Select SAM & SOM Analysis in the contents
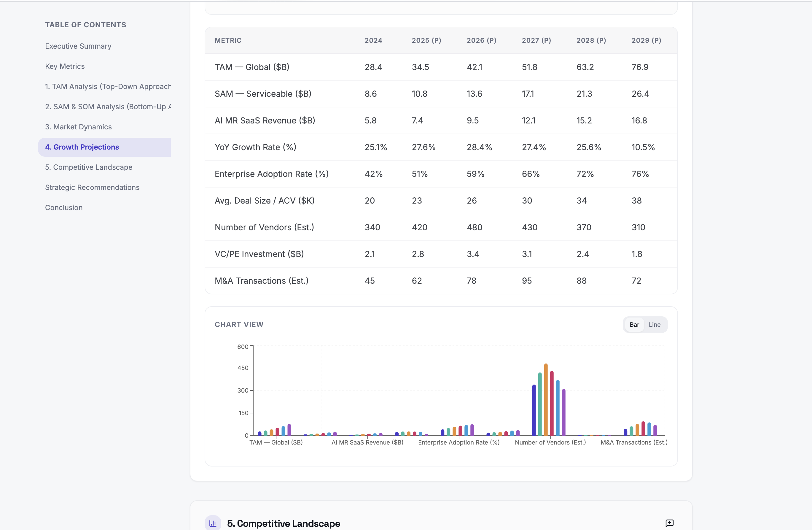 click(x=108, y=107)
